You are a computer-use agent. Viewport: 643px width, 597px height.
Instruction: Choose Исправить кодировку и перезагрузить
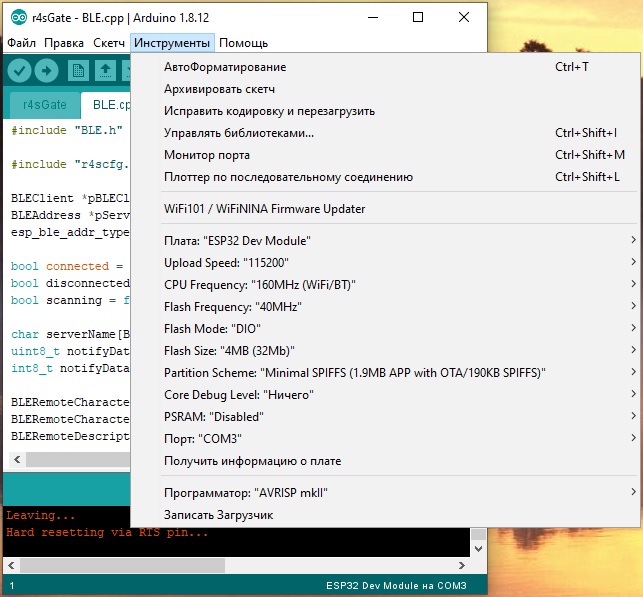[x=385, y=111]
